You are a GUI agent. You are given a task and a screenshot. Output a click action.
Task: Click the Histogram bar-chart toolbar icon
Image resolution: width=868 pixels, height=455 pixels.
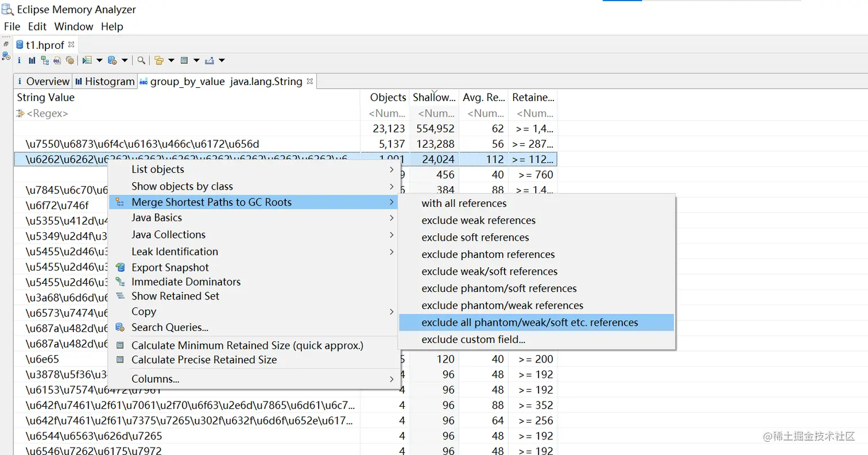point(32,60)
